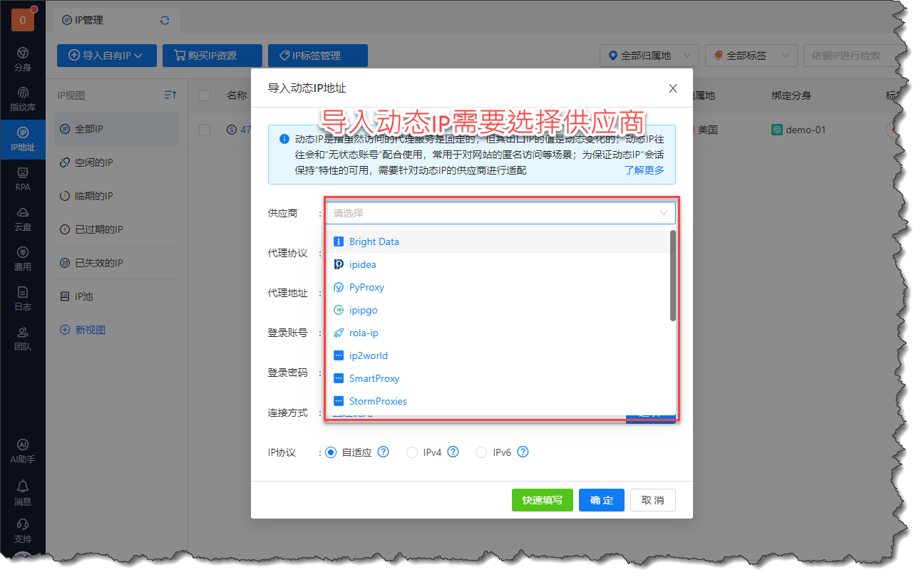The width and height of the screenshot is (924, 582).
Task: Open the 指纹库 fingerprint library
Action: [23, 100]
